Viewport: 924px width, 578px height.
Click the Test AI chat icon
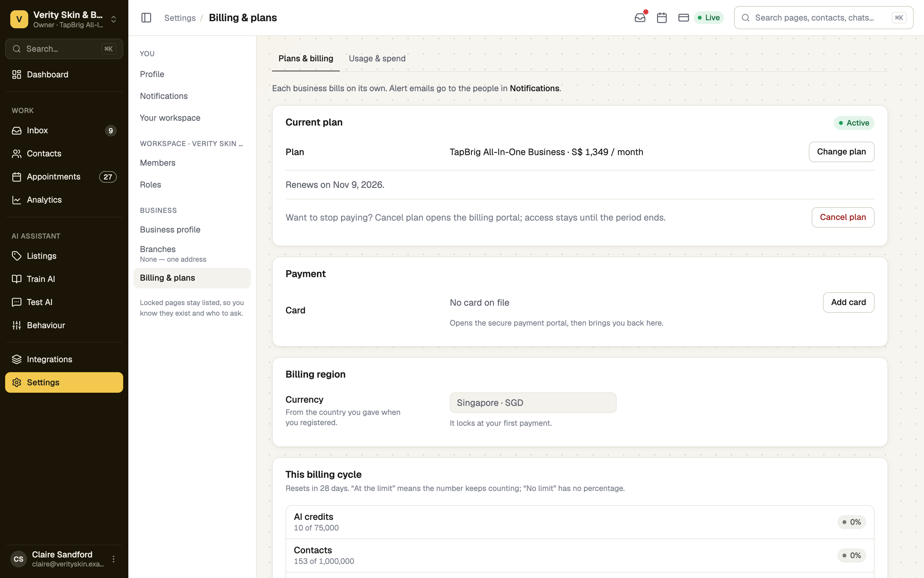click(x=16, y=302)
